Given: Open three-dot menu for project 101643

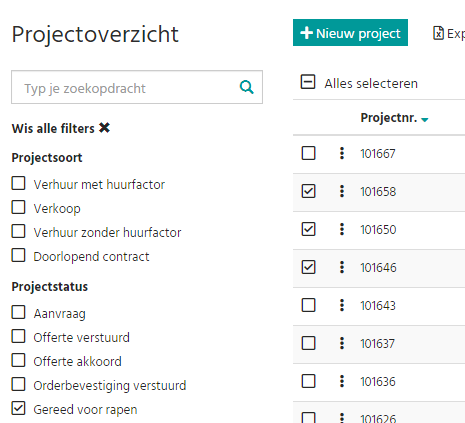Looking at the screenshot, I should pos(342,305).
